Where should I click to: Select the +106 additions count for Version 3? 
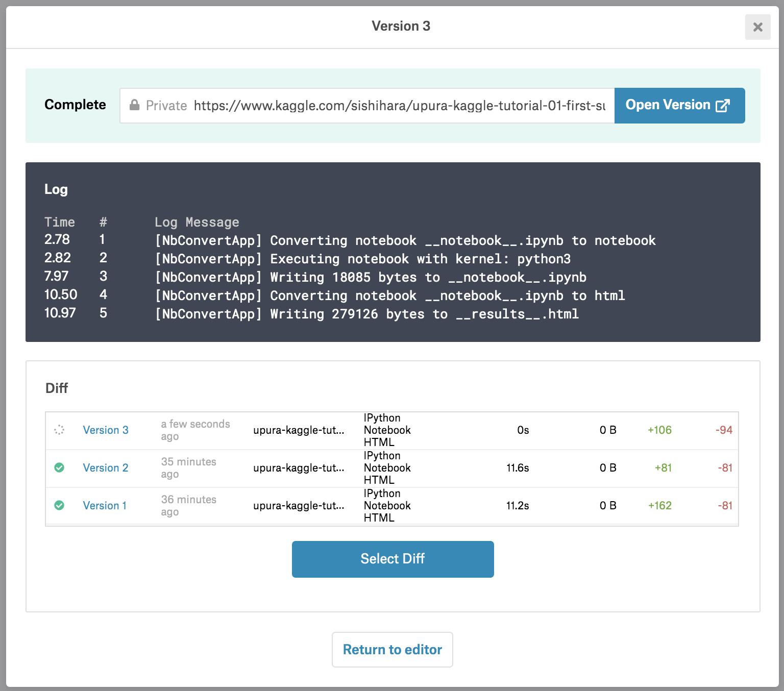pyautogui.click(x=659, y=430)
